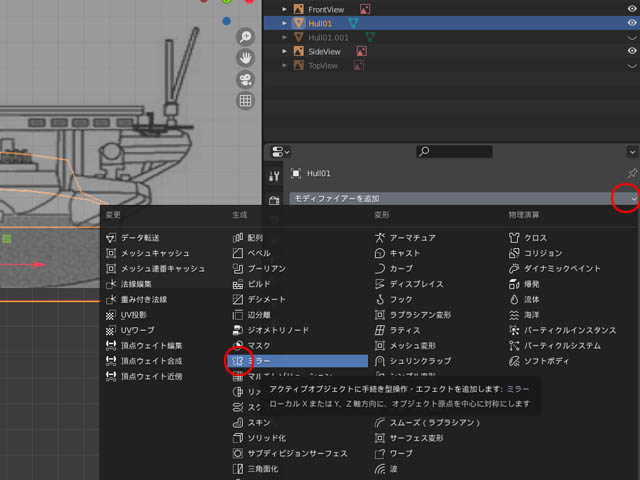The height and width of the screenshot is (480, 640).
Task: Click the zoom viewport magnifier icon
Action: click(245, 37)
